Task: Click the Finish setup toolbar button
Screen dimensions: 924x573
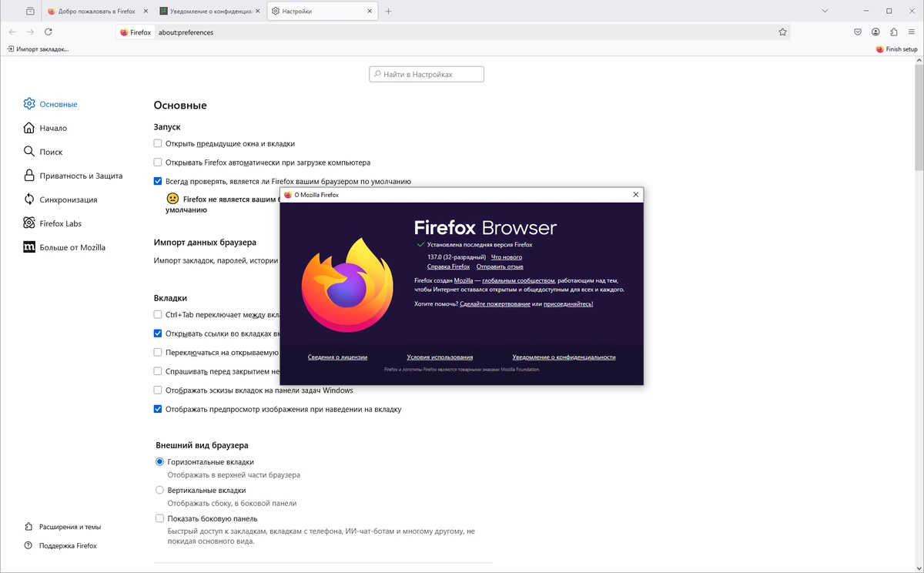Action: (x=897, y=49)
